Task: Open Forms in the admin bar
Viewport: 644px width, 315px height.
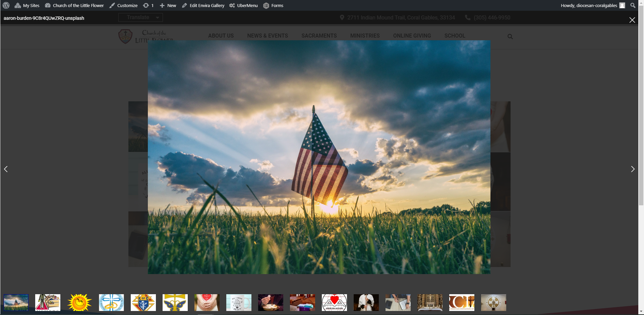Action: [273, 5]
